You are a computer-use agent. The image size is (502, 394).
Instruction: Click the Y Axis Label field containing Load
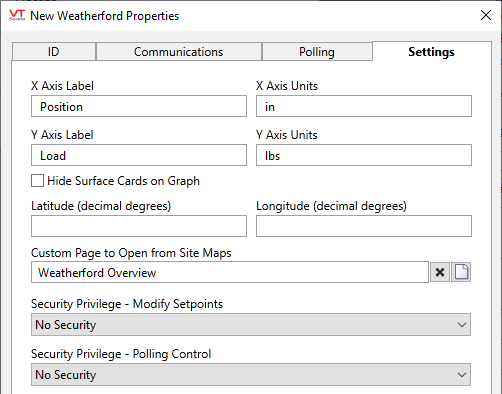pyautogui.click(x=139, y=155)
